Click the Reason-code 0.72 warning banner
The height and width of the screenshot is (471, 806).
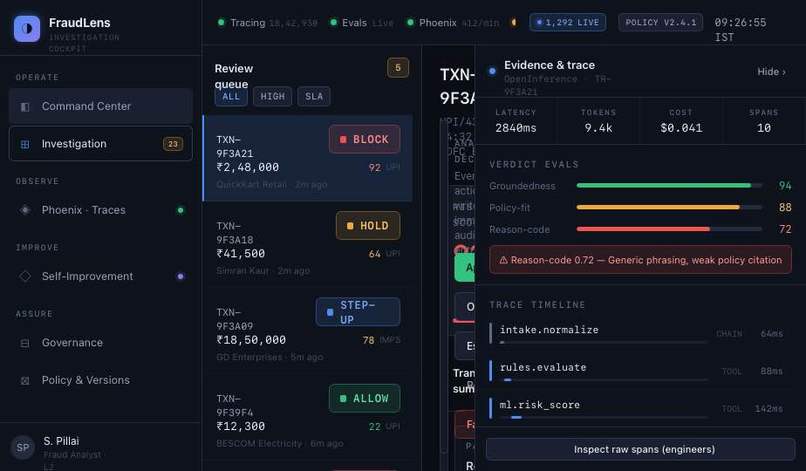(x=640, y=260)
